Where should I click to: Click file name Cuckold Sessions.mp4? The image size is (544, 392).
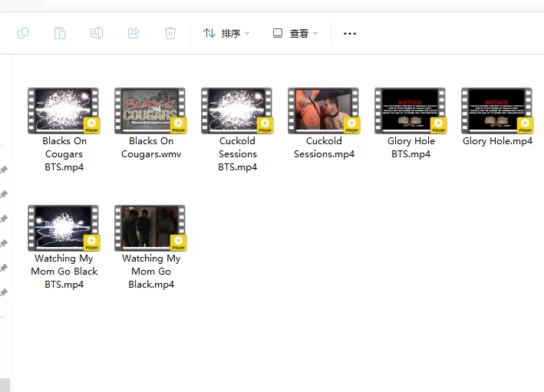324,147
